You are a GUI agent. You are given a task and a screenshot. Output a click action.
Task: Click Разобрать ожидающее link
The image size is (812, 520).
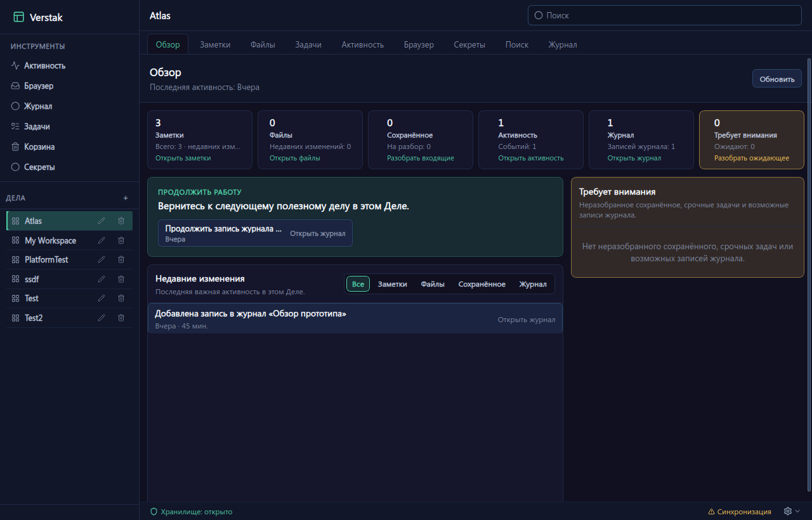pyautogui.click(x=752, y=158)
